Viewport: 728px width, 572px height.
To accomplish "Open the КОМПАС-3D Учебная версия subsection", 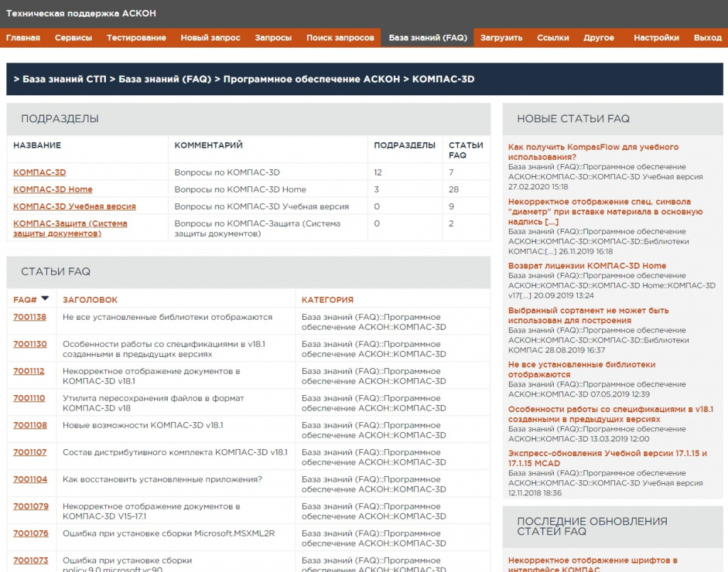I will point(75,206).
